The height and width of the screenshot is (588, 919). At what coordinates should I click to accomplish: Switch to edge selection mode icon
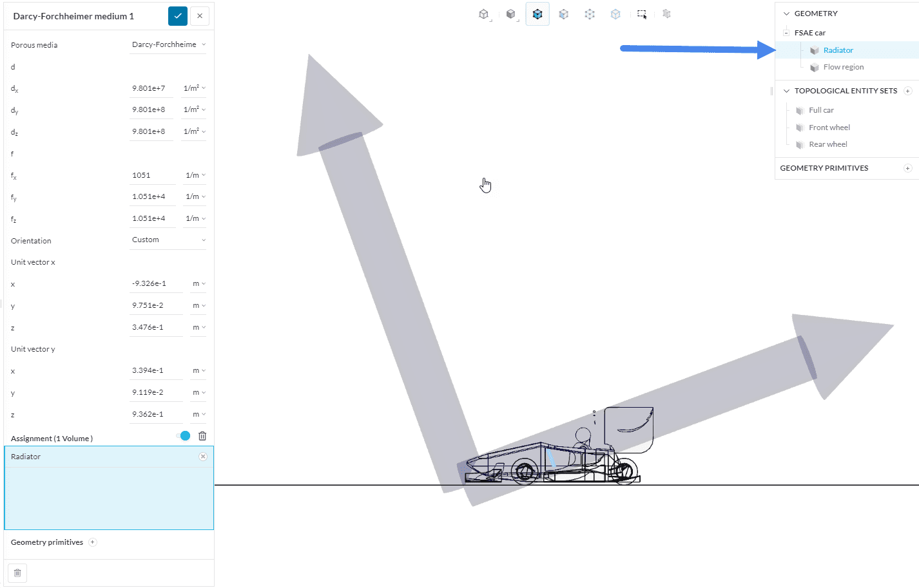(615, 14)
